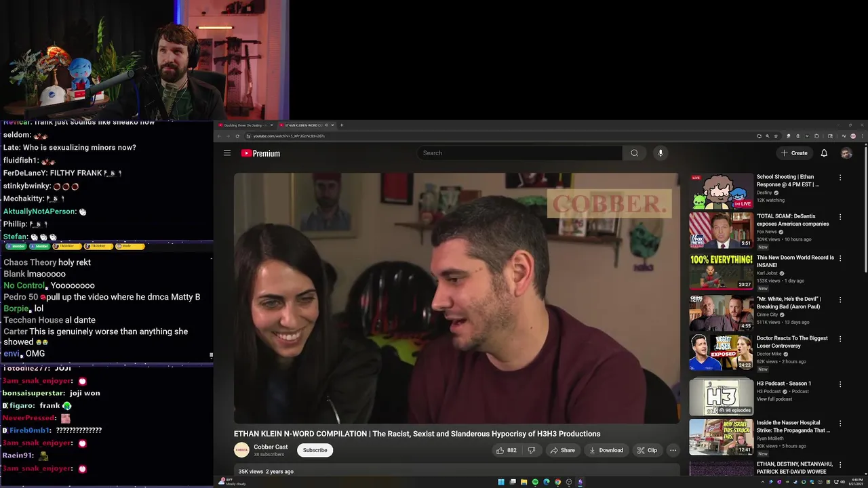Open the Cobber Cast channel avatar
Screen dimensions: 868x488
241,450
